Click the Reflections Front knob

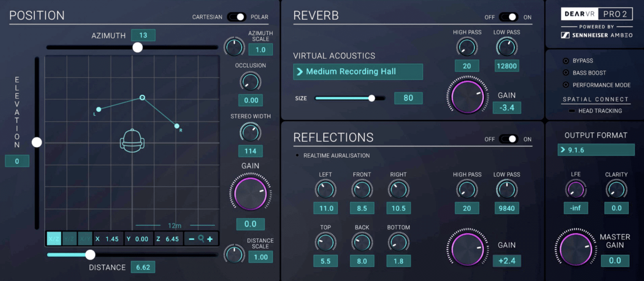tap(362, 189)
